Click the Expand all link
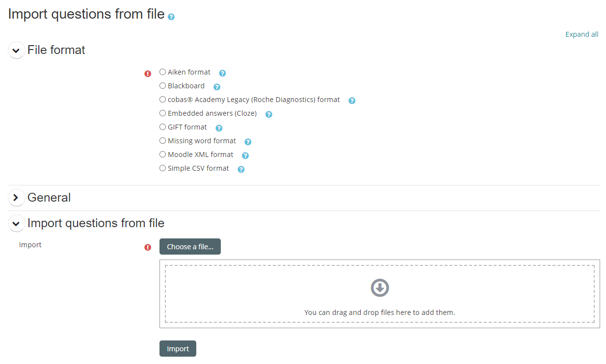This screenshot has width=606, height=364. 581,34
